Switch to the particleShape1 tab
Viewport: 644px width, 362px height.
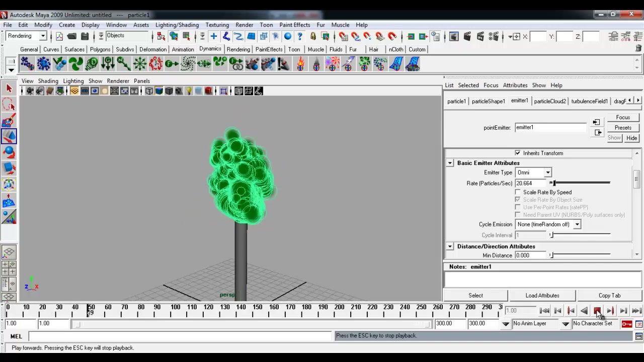click(x=488, y=101)
